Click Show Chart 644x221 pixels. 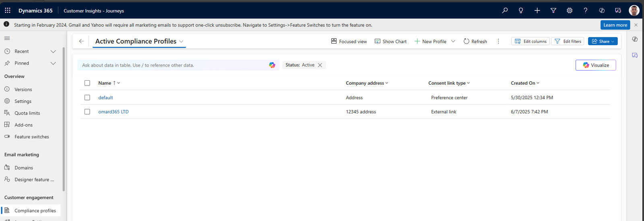point(390,41)
